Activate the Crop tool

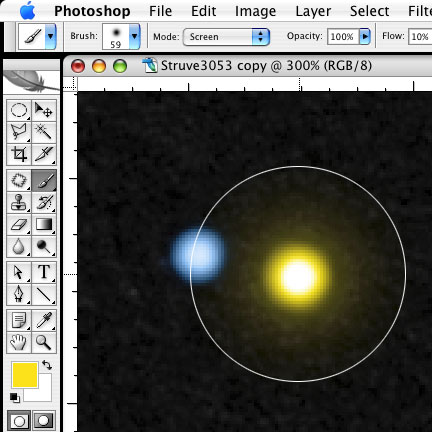(x=19, y=154)
